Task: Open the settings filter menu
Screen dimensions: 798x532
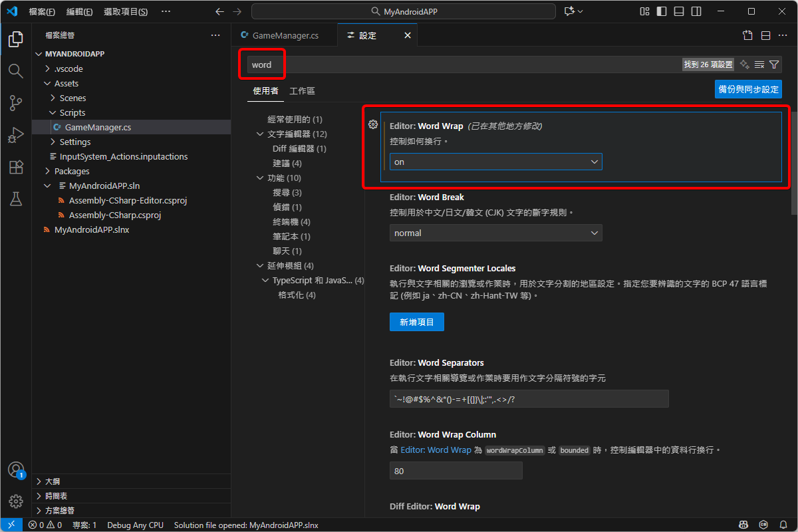Action: pos(774,65)
